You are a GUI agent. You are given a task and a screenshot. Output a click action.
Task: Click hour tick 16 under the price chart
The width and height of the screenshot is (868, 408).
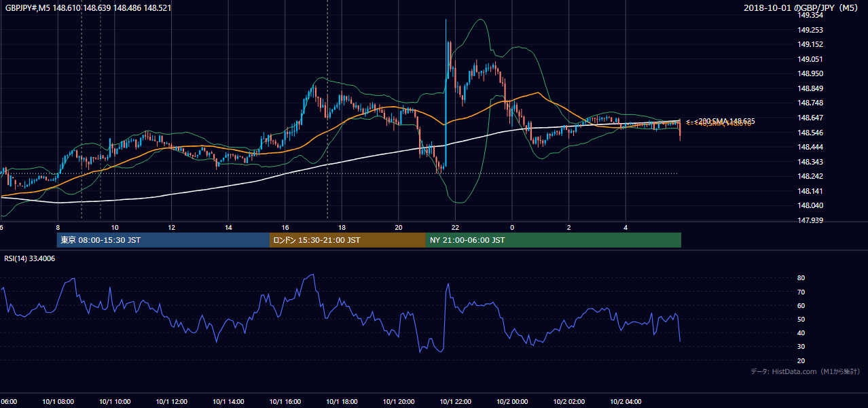[285, 228]
